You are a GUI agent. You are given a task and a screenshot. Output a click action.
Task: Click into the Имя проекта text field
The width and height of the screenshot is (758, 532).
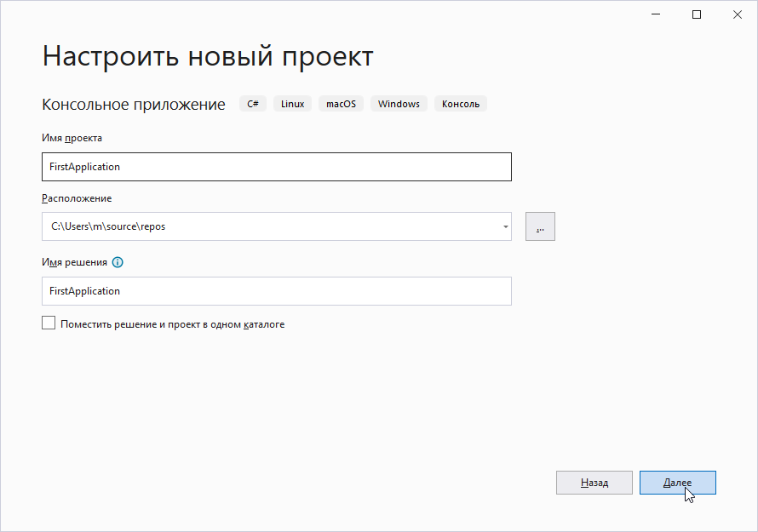(x=276, y=167)
